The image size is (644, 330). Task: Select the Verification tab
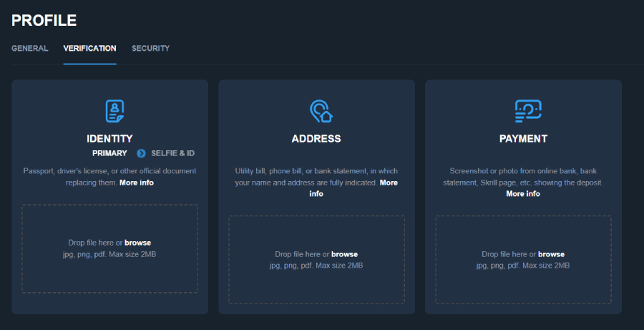pyautogui.click(x=89, y=49)
